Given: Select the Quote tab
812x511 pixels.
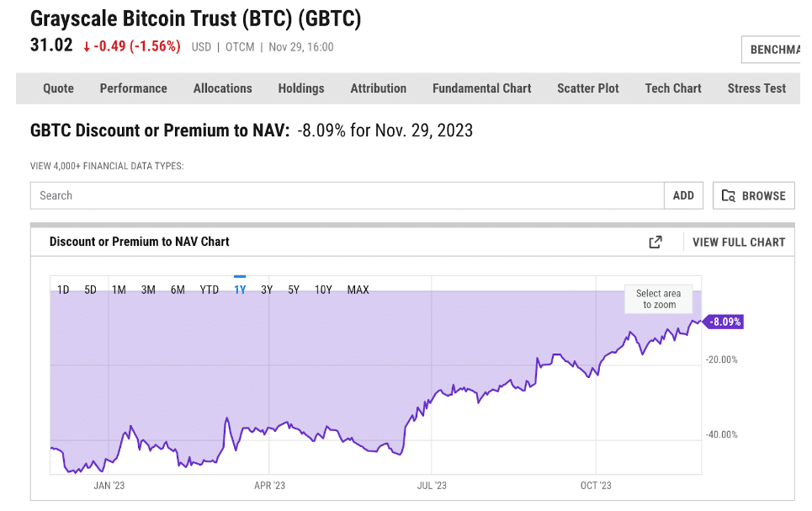Looking at the screenshot, I should point(58,88).
